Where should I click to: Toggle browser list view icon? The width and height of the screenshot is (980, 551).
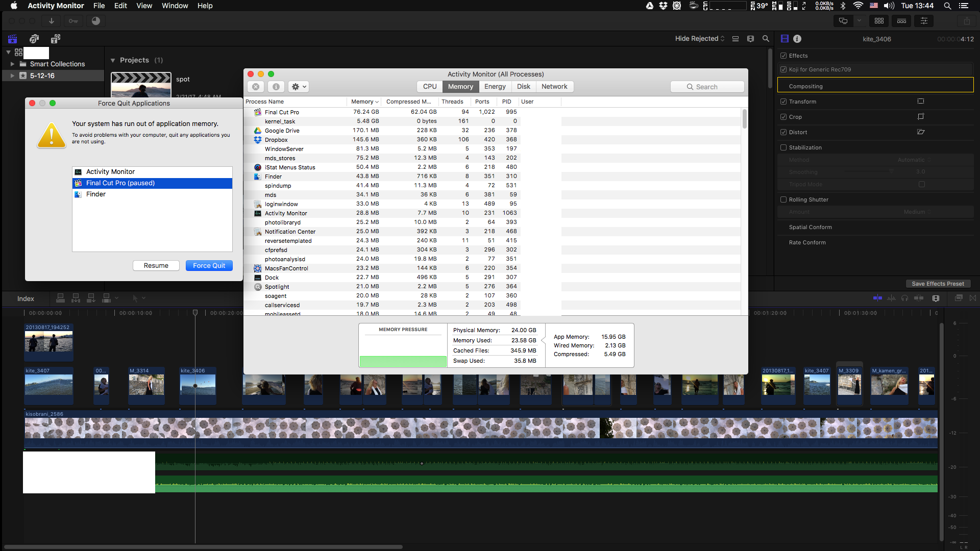[x=736, y=39]
